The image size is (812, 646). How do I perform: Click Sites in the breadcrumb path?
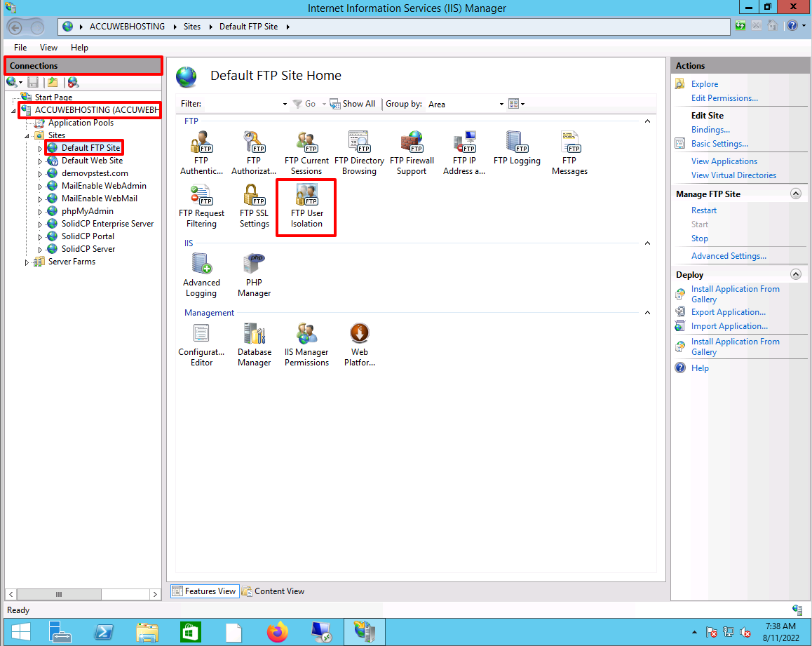point(192,27)
